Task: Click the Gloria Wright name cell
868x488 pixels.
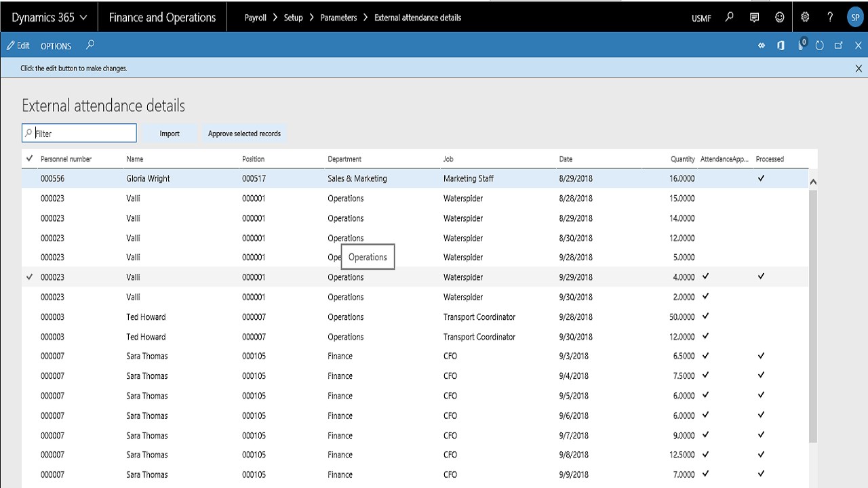Action: tap(148, 179)
